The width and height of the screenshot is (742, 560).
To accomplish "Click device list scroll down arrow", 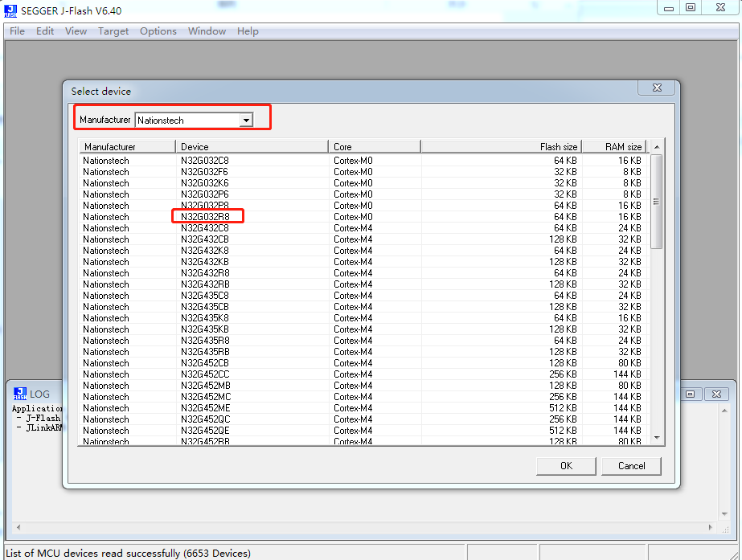I will click(657, 438).
